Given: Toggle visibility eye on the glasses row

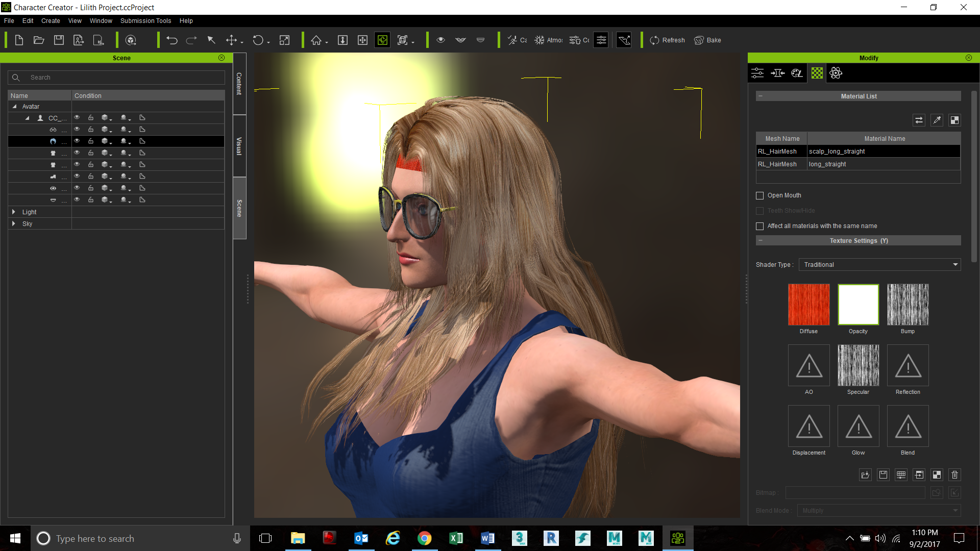Looking at the screenshot, I should [x=77, y=130].
